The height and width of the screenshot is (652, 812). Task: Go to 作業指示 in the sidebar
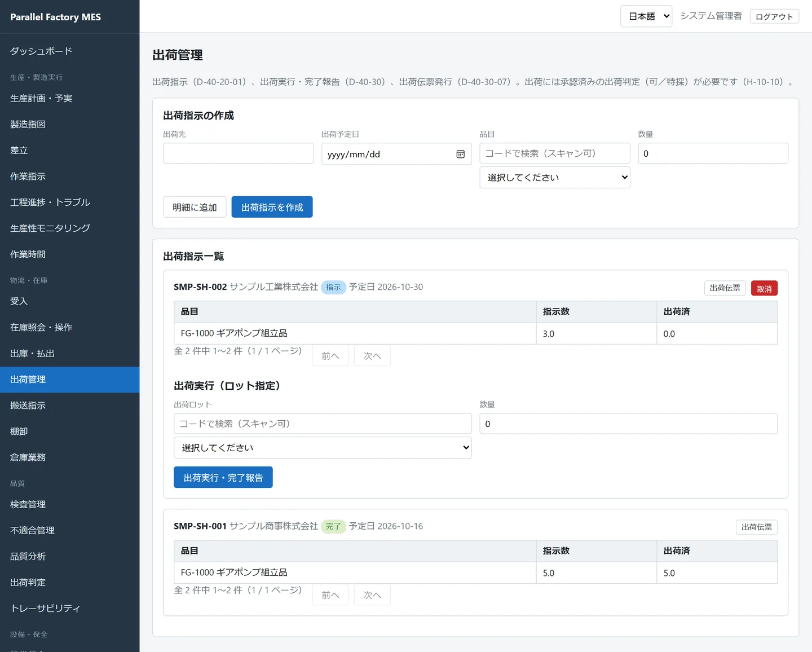(x=70, y=176)
